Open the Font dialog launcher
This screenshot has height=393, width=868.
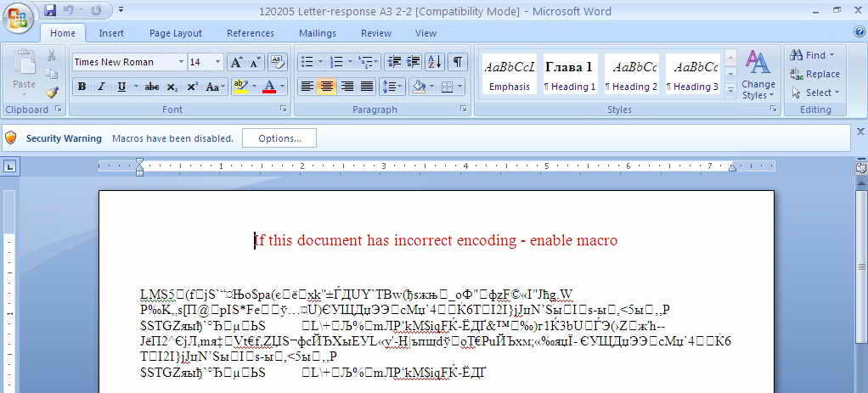pyautogui.click(x=283, y=109)
